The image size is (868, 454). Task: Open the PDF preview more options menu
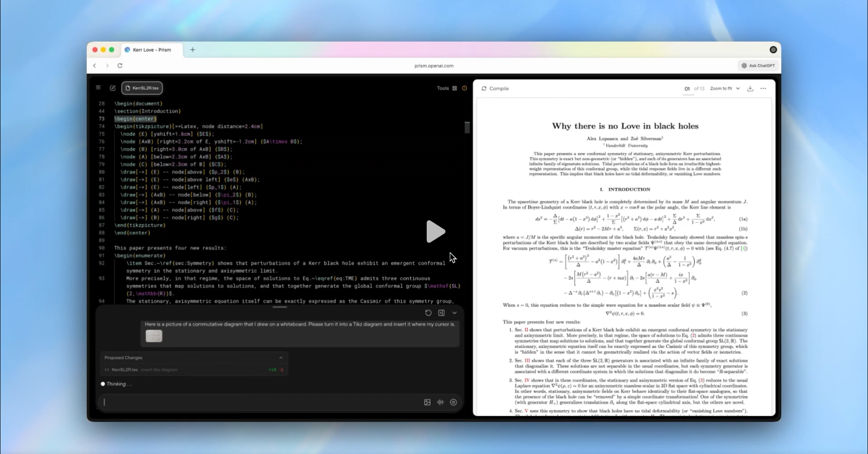tap(763, 89)
